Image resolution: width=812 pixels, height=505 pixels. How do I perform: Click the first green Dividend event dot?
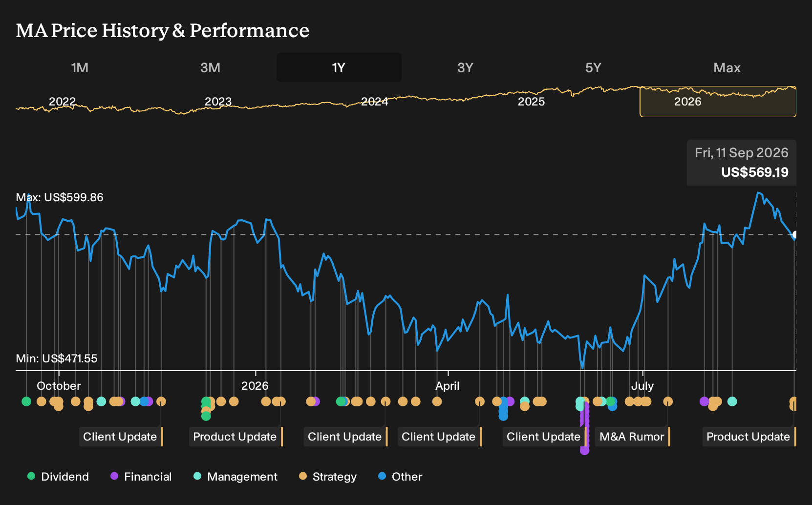[x=26, y=401]
